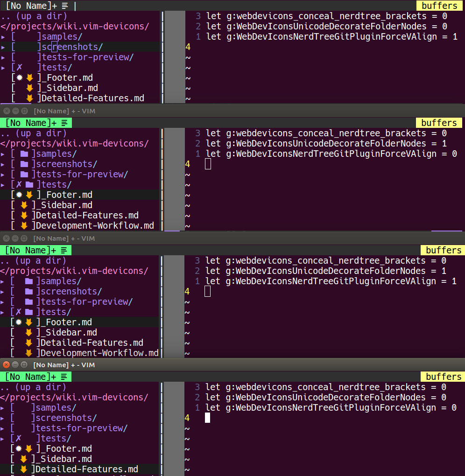465x476 pixels.
Task: Click the ForceVAlign = 1 line in top view
Action: (x=332, y=37)
